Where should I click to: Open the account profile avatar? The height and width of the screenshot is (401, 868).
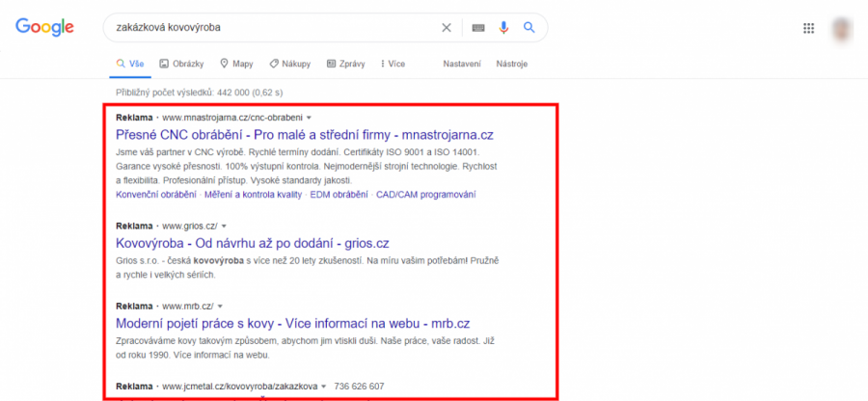841,28
